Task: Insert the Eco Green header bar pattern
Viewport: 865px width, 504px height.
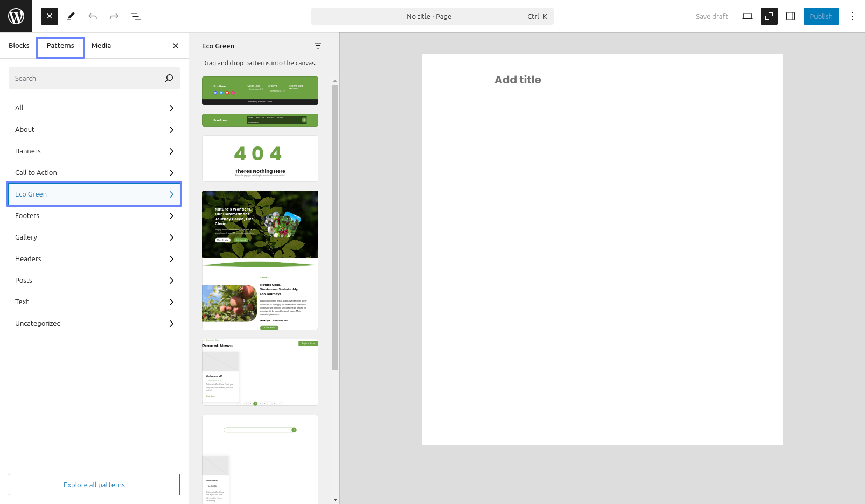Action: tap(260, 120)
